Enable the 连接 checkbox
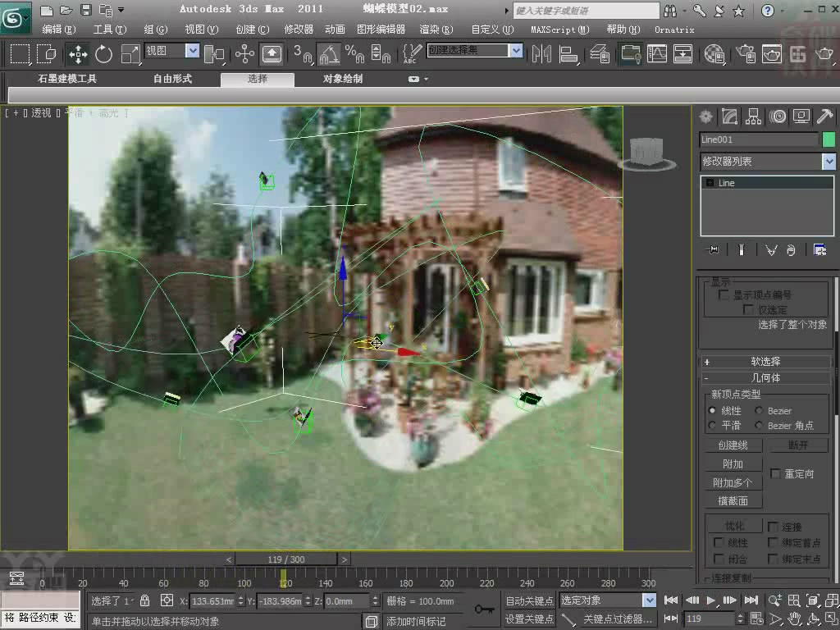Viewport: 840px width, 630px height. (773, 527)
